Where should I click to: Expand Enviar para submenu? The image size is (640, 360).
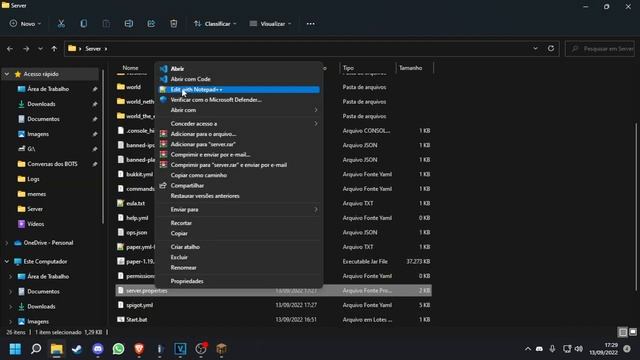(239, 209)
